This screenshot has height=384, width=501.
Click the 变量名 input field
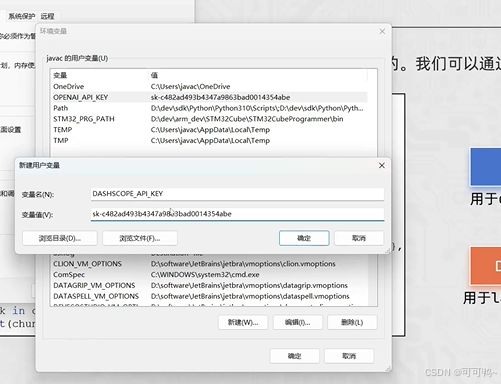[237, 194]
